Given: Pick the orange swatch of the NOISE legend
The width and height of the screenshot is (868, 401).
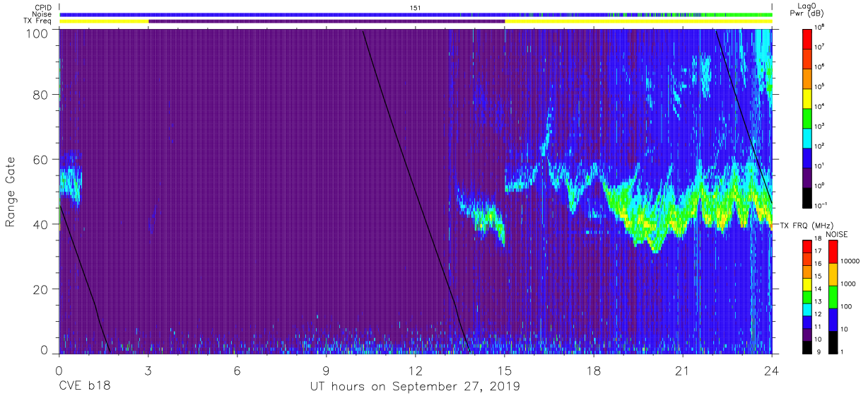Looking at the screenshot, I should [833, 274].
